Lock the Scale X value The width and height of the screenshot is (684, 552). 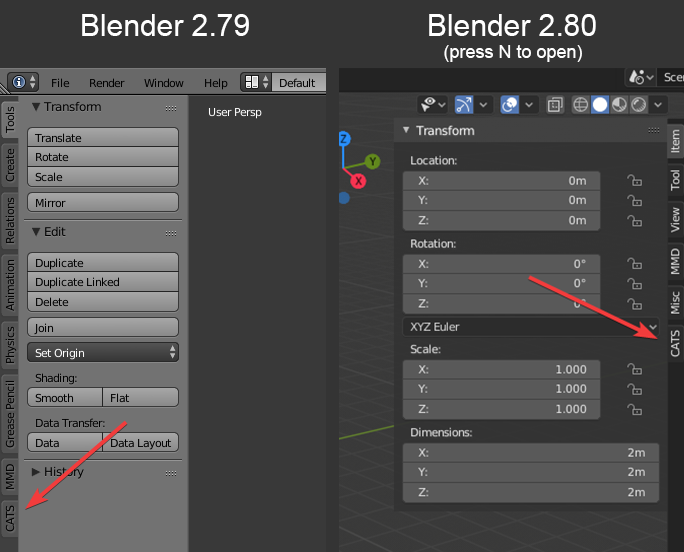[634, 369]
